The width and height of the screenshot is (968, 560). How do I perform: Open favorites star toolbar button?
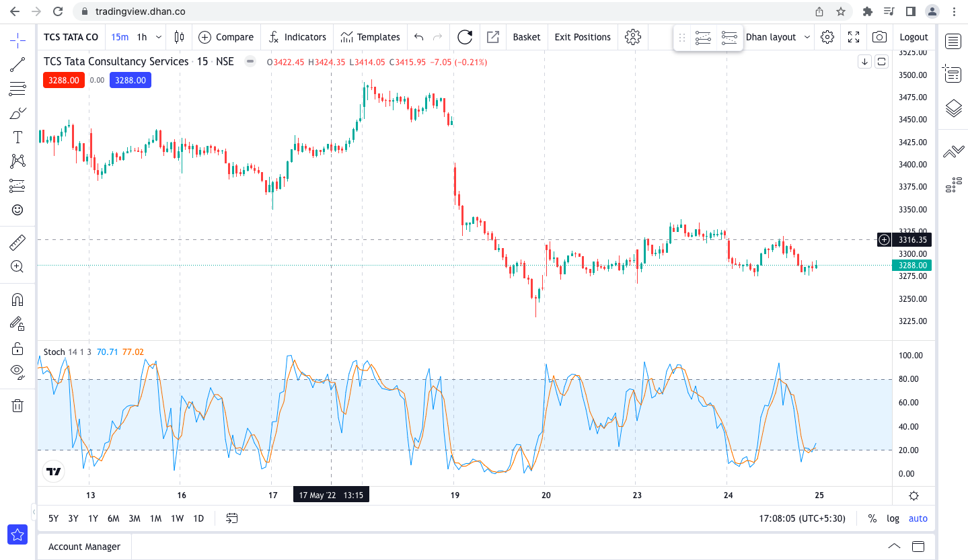[17, 535]
